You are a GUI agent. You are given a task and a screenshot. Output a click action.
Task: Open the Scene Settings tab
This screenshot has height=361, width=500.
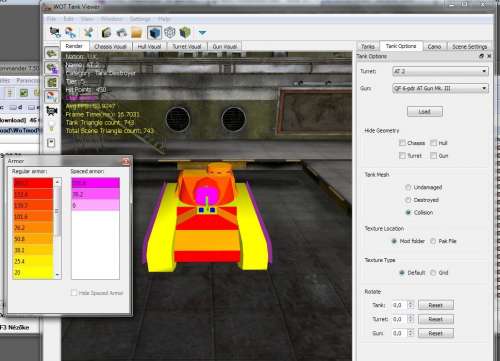(x=469, y=46)
